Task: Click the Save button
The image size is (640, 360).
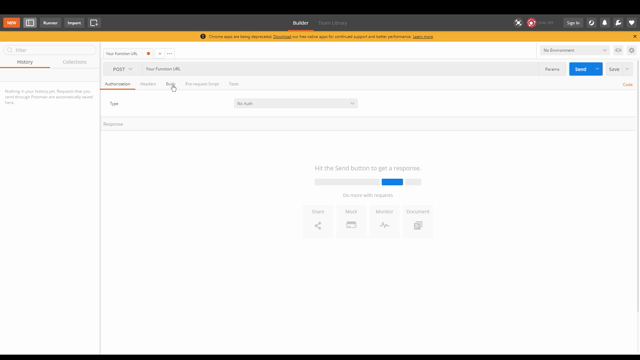Action: click(x=614, y=69)
